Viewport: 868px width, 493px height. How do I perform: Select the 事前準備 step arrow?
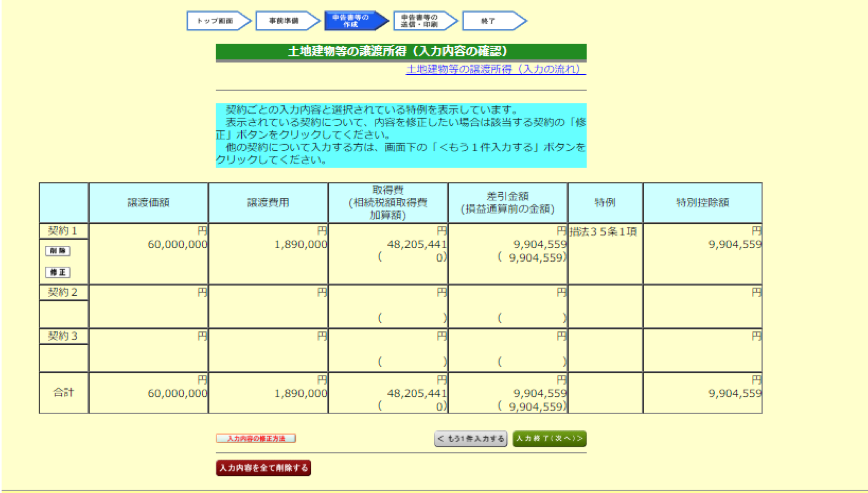(285, 20)
